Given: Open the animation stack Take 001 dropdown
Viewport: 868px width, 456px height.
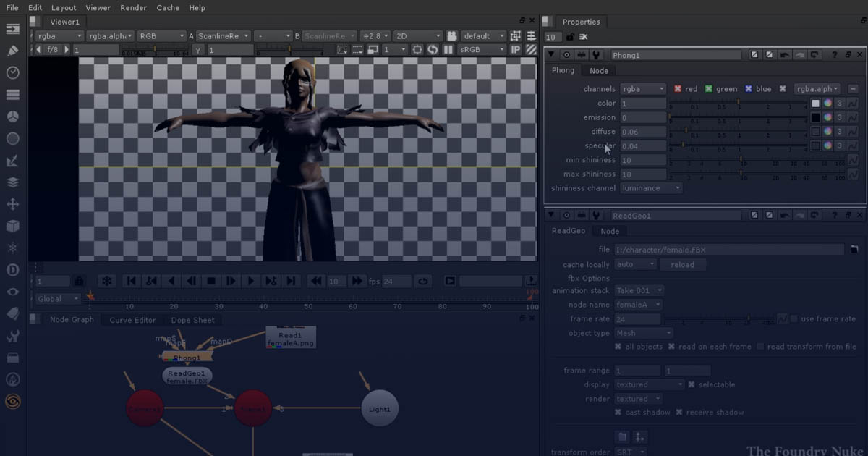Looking at the screenshot, I should coord(638,290).
